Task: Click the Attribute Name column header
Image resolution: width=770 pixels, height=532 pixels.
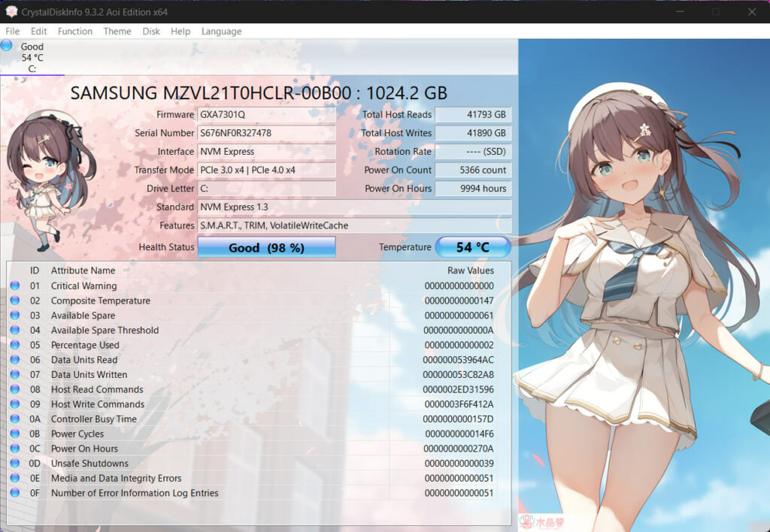Action: 83,271
